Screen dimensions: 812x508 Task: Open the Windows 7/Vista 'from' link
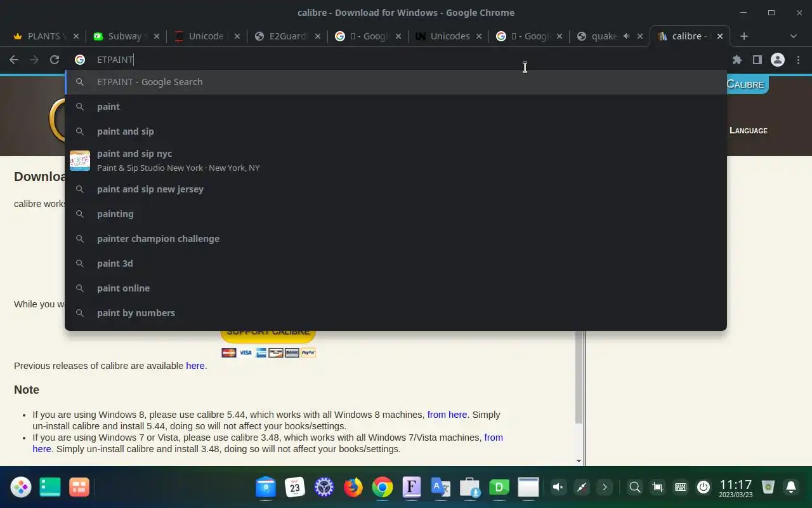[x=494, y=438]
